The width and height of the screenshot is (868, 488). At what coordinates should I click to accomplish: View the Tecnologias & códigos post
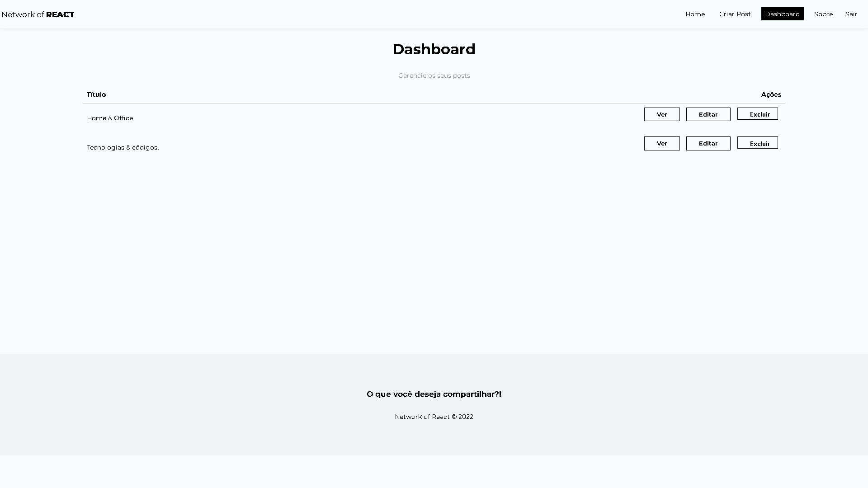point(661,143)
